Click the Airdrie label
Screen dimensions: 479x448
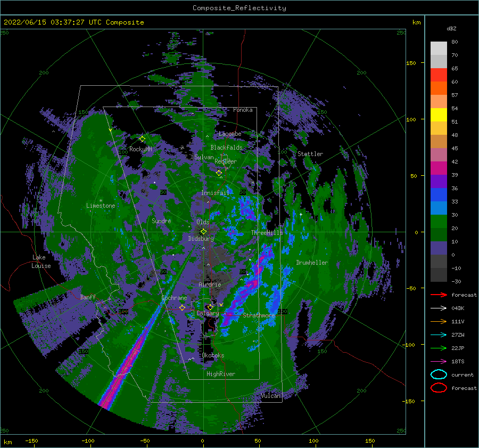pyautogui.click(x=210, y=284)
